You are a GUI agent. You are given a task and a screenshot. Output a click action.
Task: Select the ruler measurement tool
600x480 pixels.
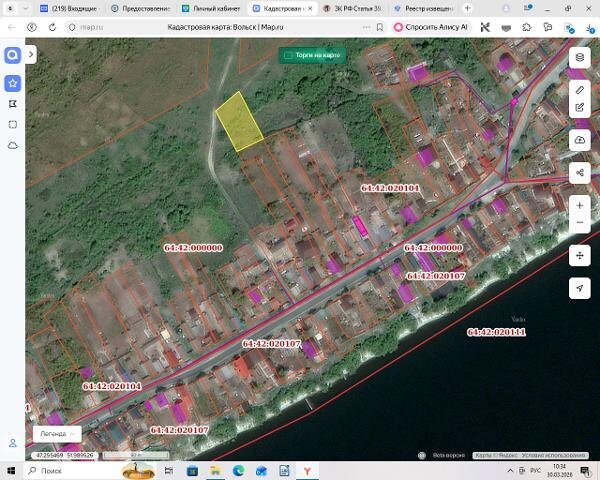click(x=579, y=90)
